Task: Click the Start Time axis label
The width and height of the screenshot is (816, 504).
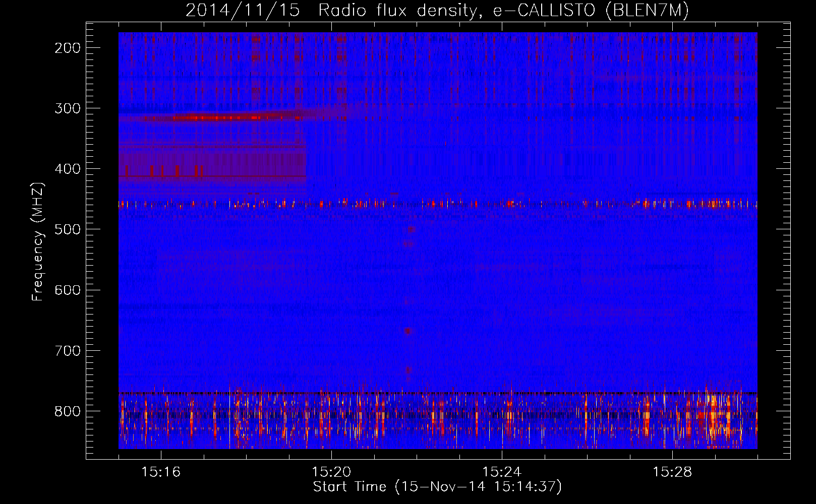Action: 437,487
